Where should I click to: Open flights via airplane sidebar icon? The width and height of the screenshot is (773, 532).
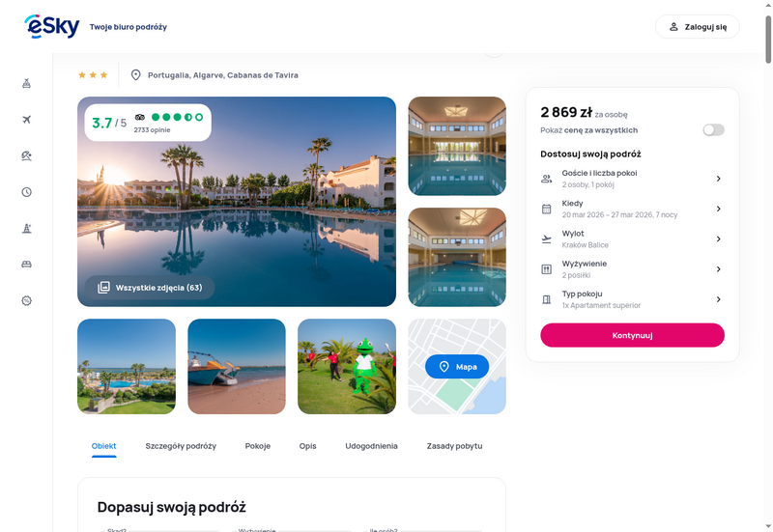(x=27, y=120)
